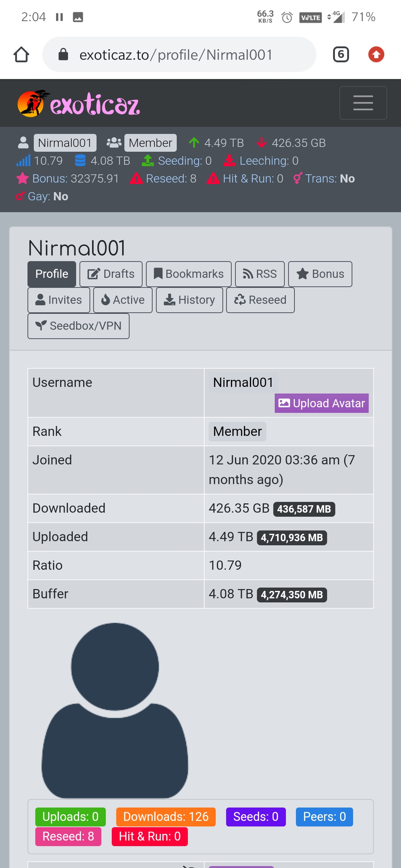Screen dimensions: 401x868
Task: Click the Member badge in Rank row
Action: pos(237,431)
